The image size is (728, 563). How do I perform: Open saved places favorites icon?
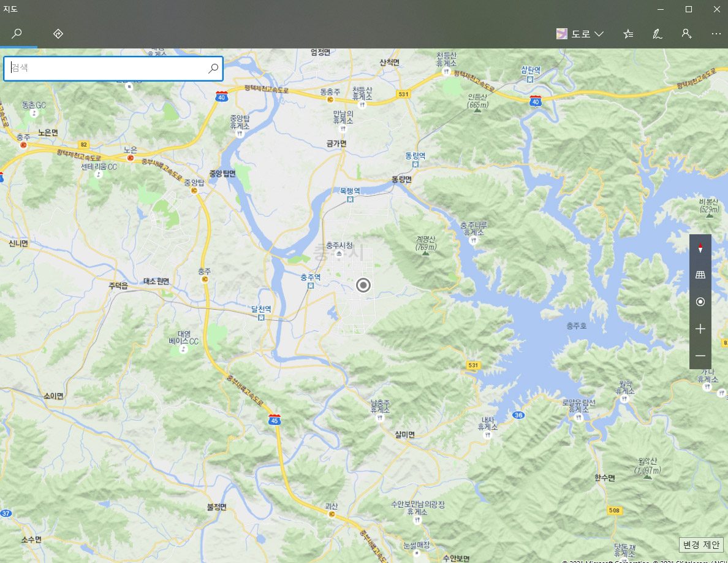(628, 34)
